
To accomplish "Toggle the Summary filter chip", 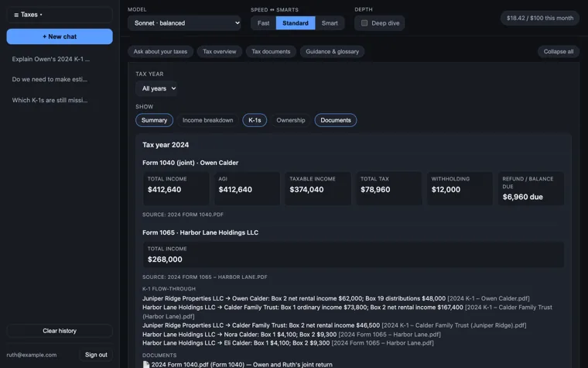I will click(x=154, y=120).
